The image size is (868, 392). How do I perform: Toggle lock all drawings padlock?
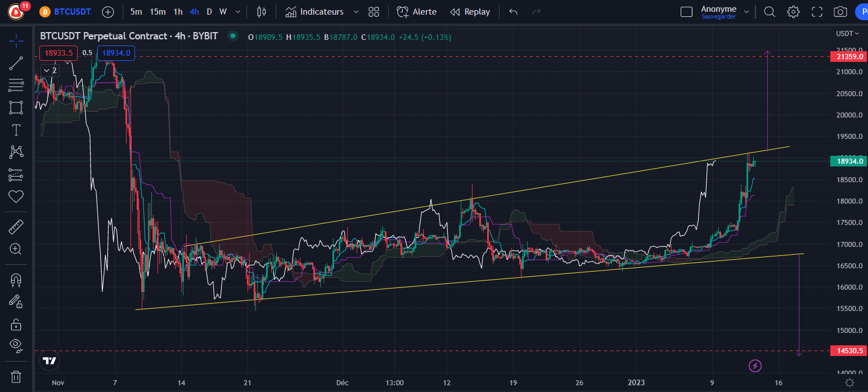pos(16,325)
